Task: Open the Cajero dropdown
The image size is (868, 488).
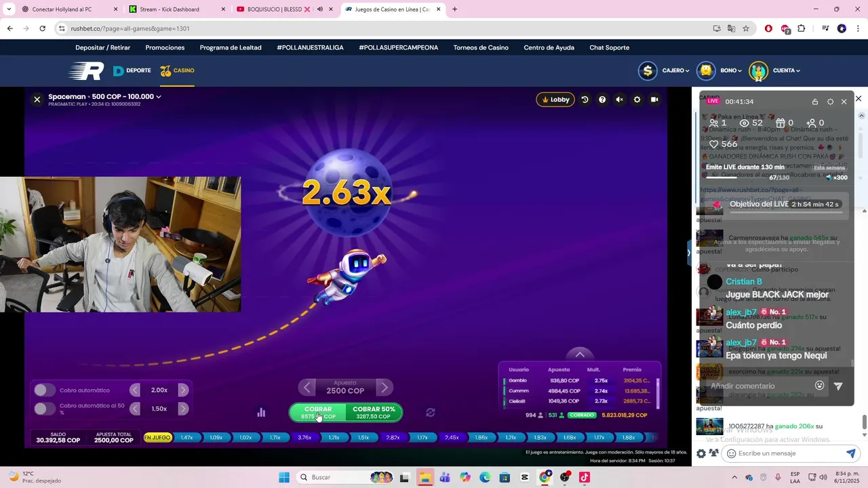Action: (675, 70)
